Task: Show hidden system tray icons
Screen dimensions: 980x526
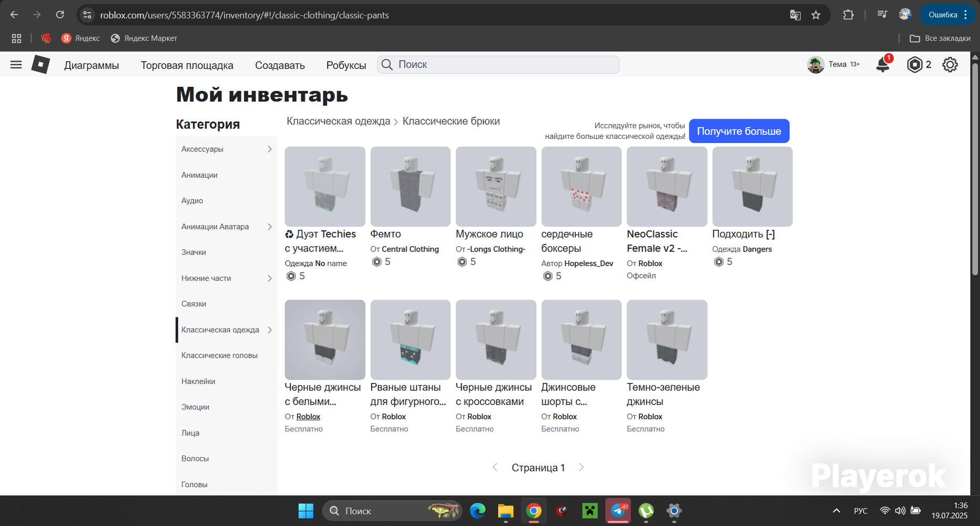Action: [x=836, y=511]
